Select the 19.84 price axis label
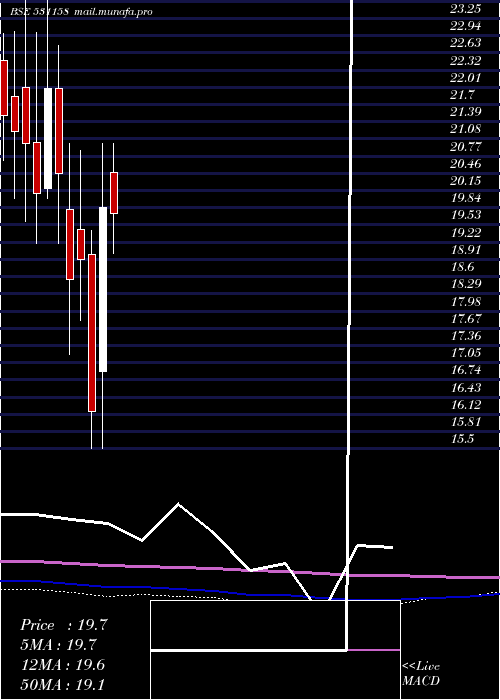 (465, 198)
